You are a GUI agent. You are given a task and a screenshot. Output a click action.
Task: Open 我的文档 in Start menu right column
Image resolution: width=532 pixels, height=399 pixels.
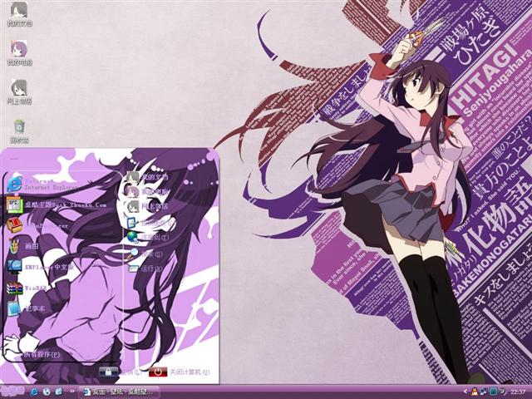tap(147, 177)
